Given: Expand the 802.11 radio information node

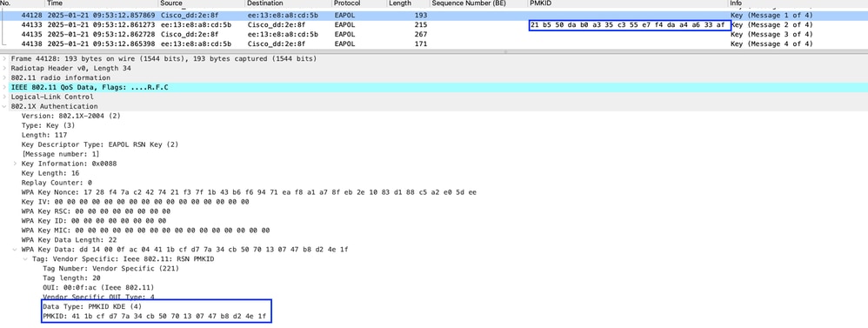Looking at the screenshot, I should 5,77.
